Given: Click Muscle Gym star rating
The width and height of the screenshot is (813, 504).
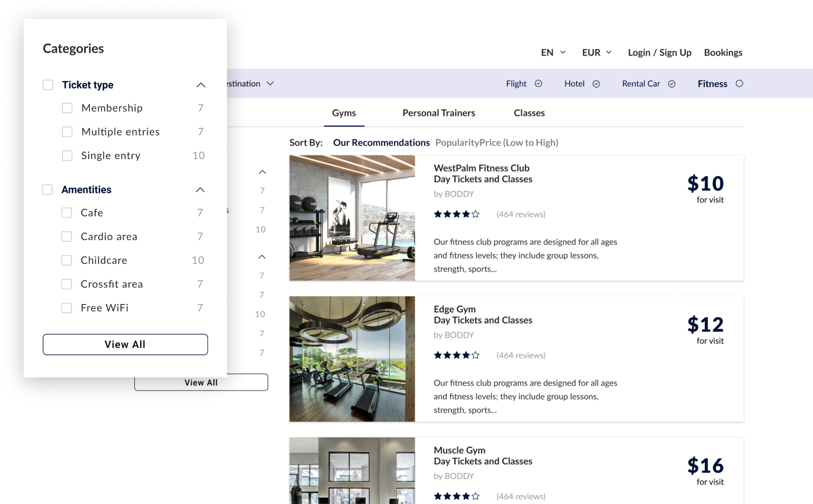Looking at the screenshot, I should [457, 496].
